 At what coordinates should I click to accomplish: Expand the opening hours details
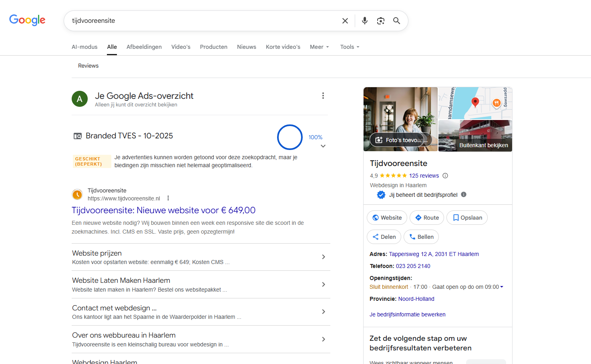coord(502,286)
